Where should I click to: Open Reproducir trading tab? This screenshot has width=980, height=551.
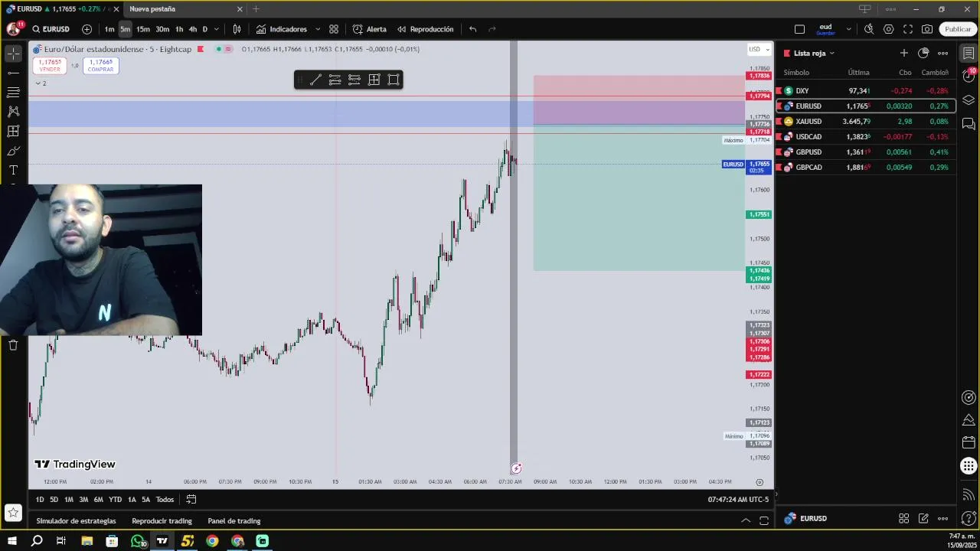(162, 521)
